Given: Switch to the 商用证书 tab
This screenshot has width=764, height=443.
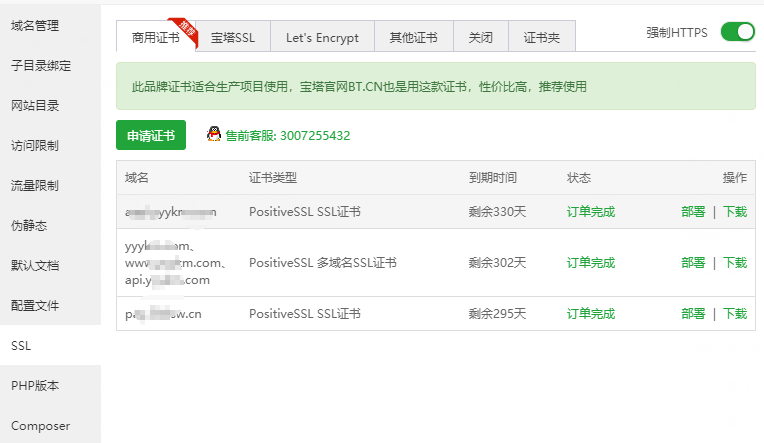Looking at the screenshot, I should tap(156, 37).
